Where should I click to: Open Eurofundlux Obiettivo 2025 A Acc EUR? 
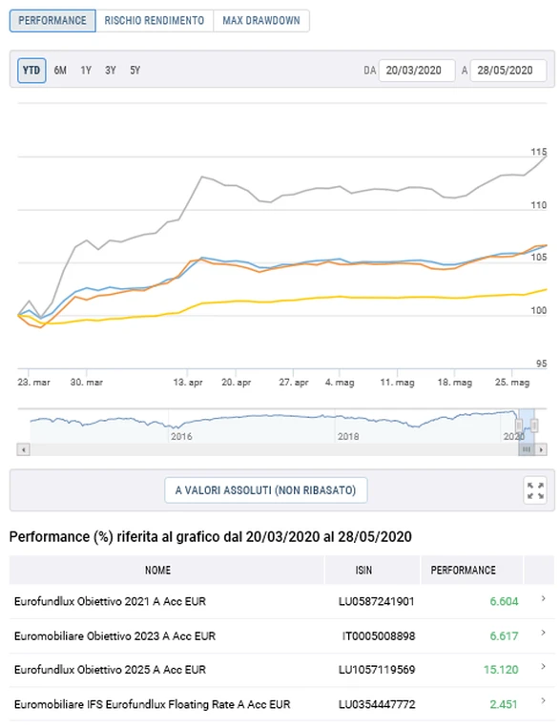pos(110,670)
